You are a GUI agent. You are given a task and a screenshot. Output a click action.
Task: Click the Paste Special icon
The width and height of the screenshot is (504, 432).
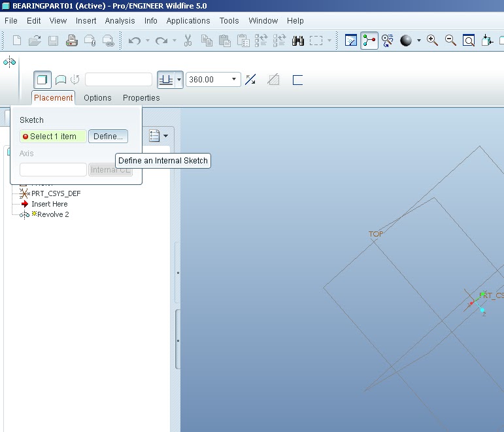(x=243, y=41)
